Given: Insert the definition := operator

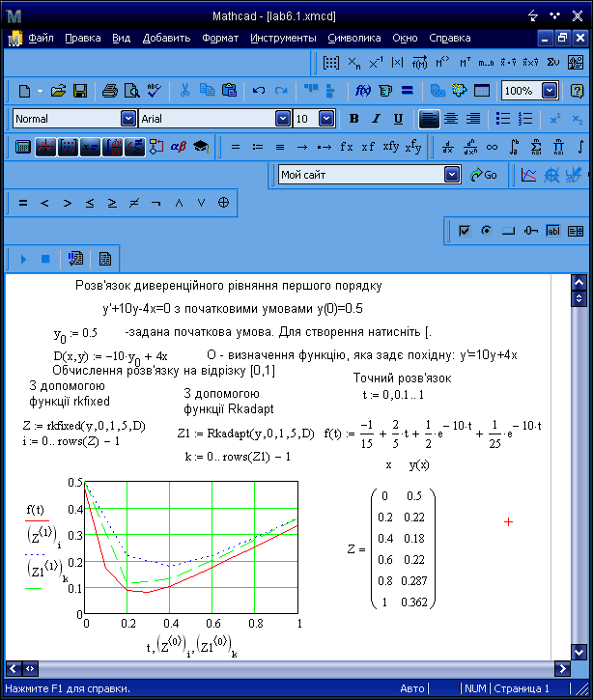Looking at the screenshot, I should (258, 147).
